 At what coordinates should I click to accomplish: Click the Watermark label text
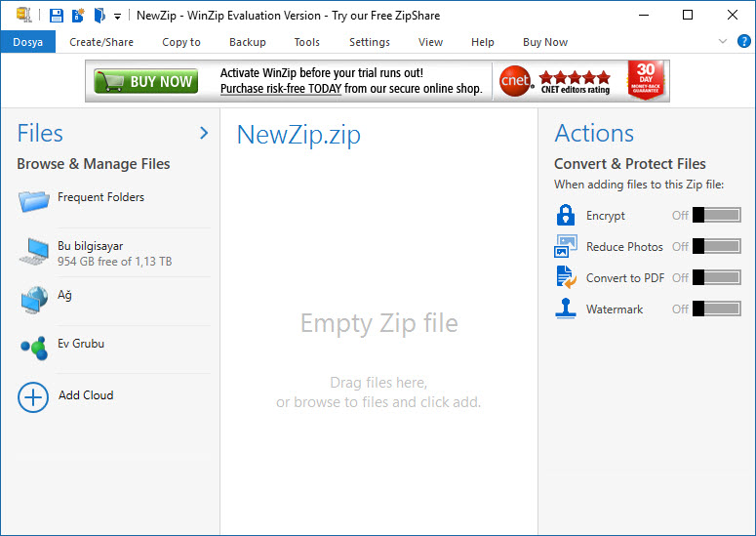pos(615,309)
